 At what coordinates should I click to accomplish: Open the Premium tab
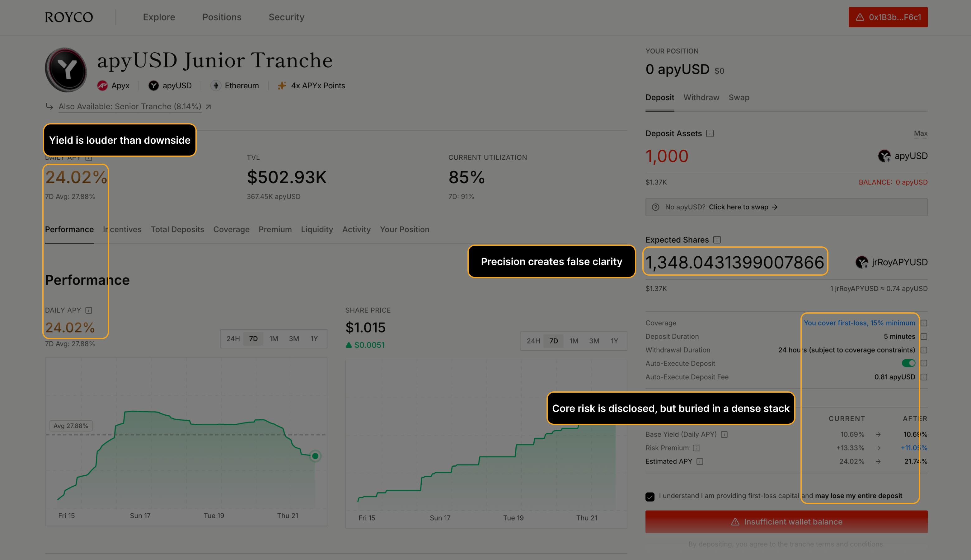[275, 230]
